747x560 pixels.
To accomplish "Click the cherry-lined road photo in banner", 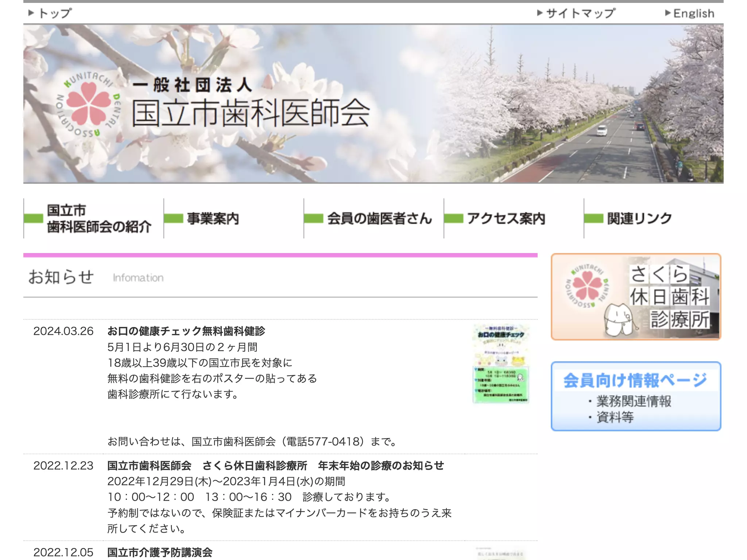I will pyautogui.click(x=584, y=104).
